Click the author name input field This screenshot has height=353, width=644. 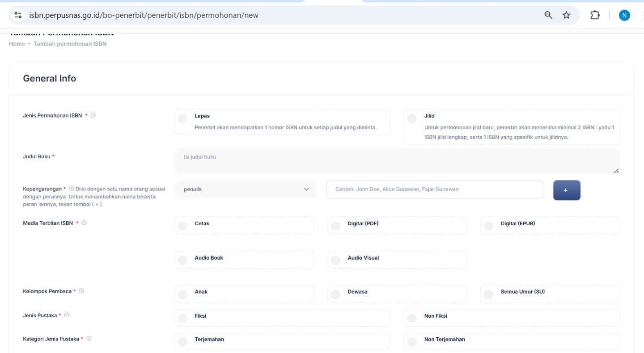tap(435, 189)
